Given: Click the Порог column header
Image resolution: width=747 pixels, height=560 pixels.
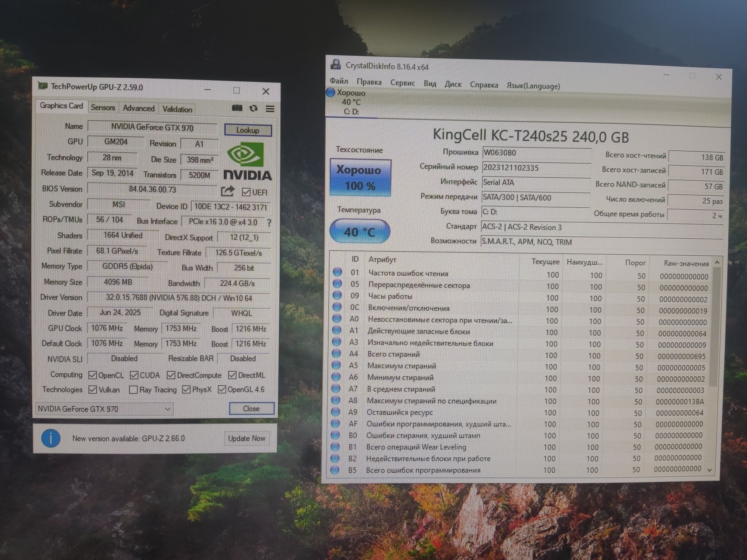Looking at the screenshot, I should 635,263.
